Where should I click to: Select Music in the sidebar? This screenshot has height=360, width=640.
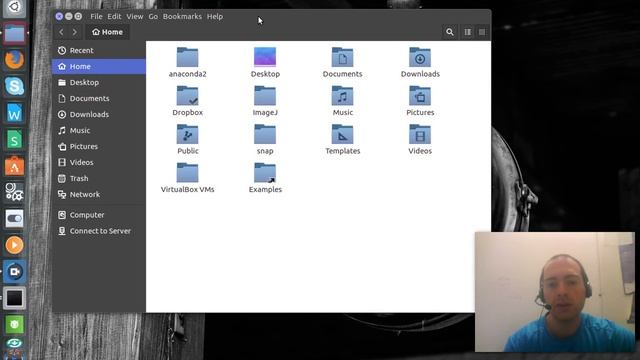[x=99, y=130]
